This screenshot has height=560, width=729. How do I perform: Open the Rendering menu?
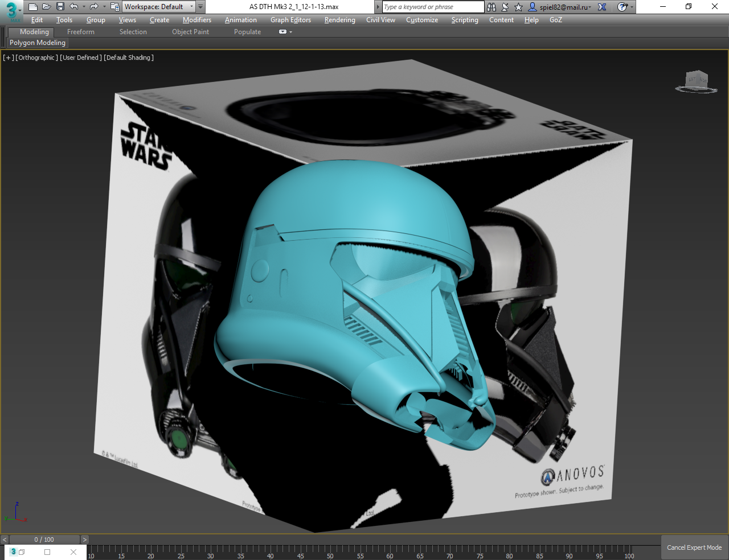(x=340, y=20)
